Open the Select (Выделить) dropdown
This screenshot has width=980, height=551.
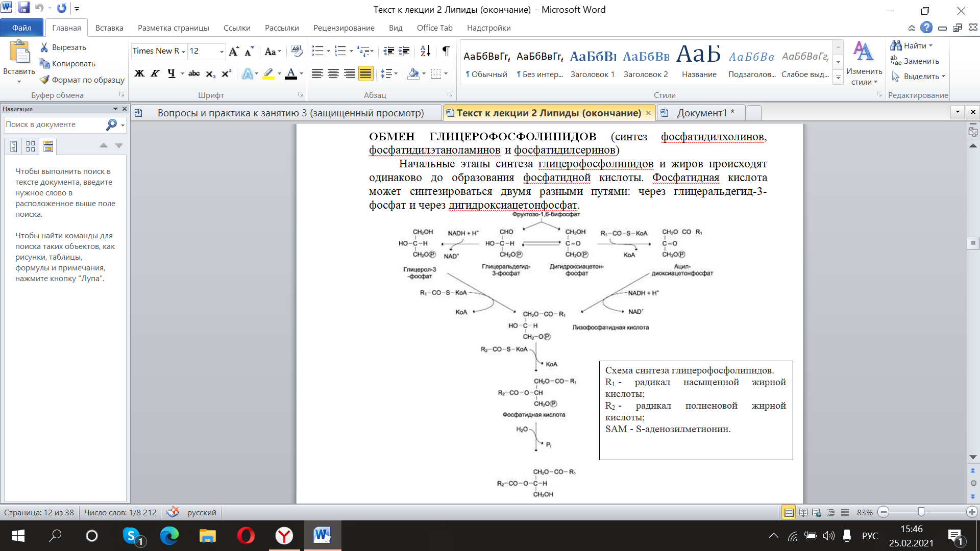pos(919,77)
